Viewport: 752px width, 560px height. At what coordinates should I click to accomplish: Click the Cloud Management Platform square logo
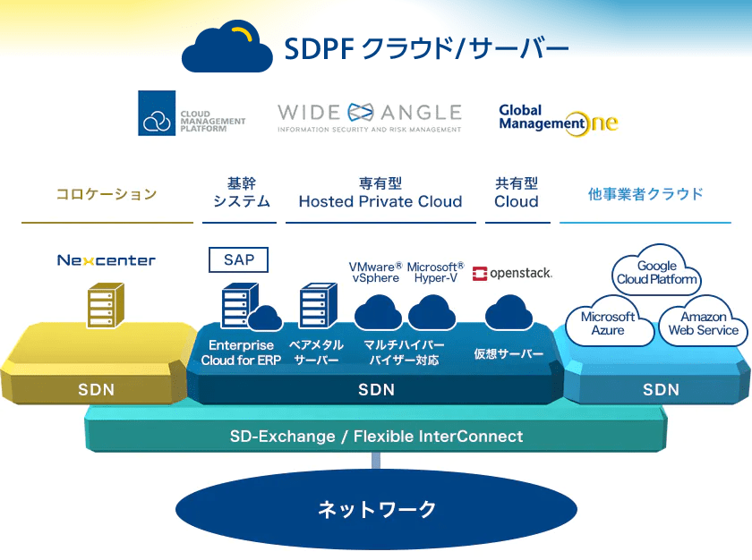click(x=157, y=113)
